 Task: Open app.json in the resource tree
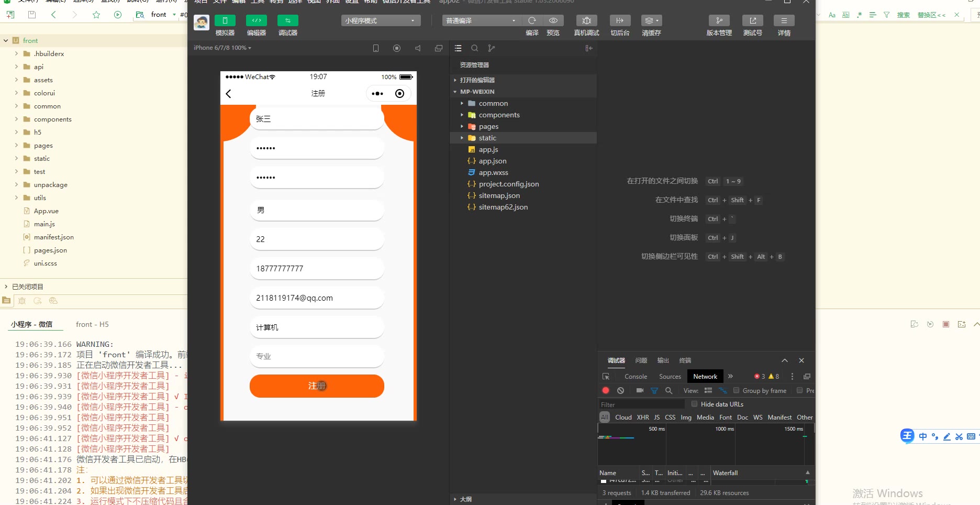click(x=492, y=161)
